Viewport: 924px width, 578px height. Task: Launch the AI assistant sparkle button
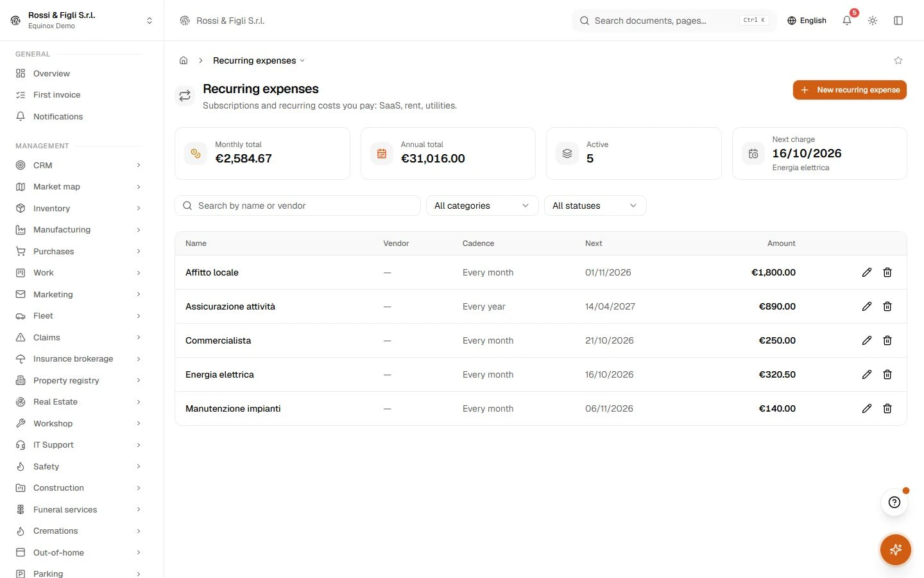click(896, 550)
